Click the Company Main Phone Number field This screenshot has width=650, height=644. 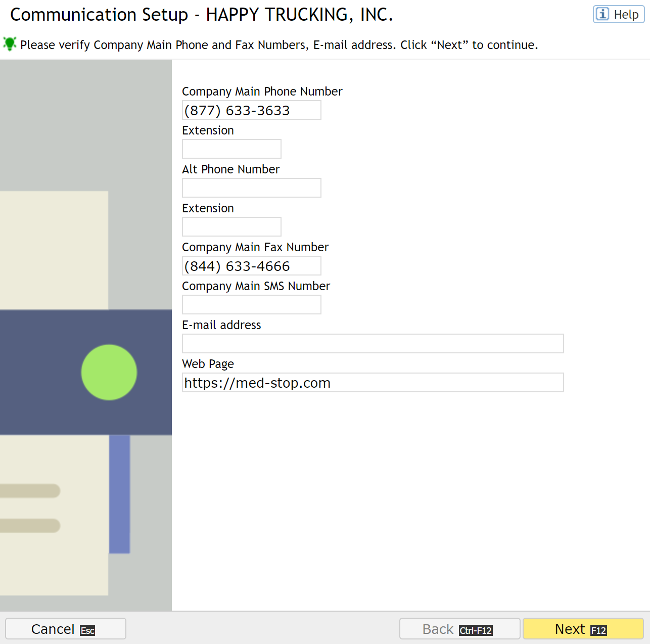coord(251,110)
